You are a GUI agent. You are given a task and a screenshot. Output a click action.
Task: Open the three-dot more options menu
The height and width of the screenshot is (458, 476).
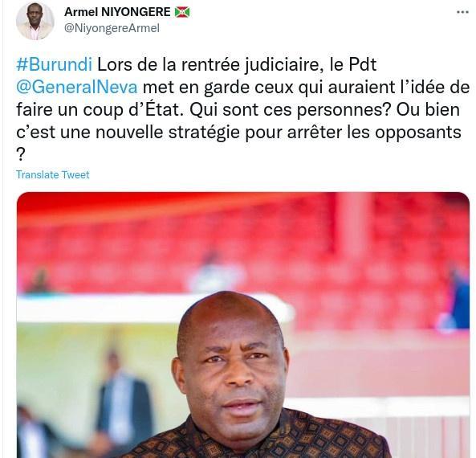[x=462, y=12]
